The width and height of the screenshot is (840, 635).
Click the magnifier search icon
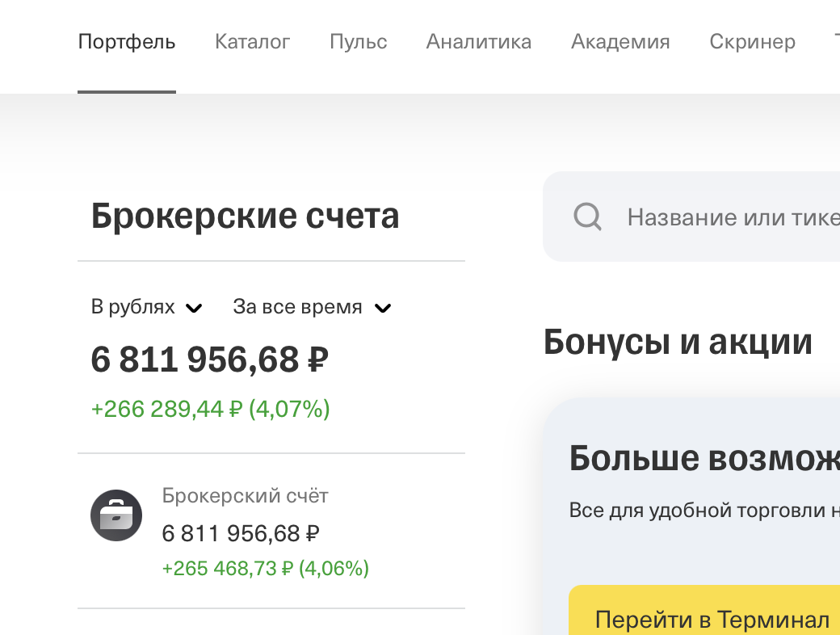click(x=587, y=217)
